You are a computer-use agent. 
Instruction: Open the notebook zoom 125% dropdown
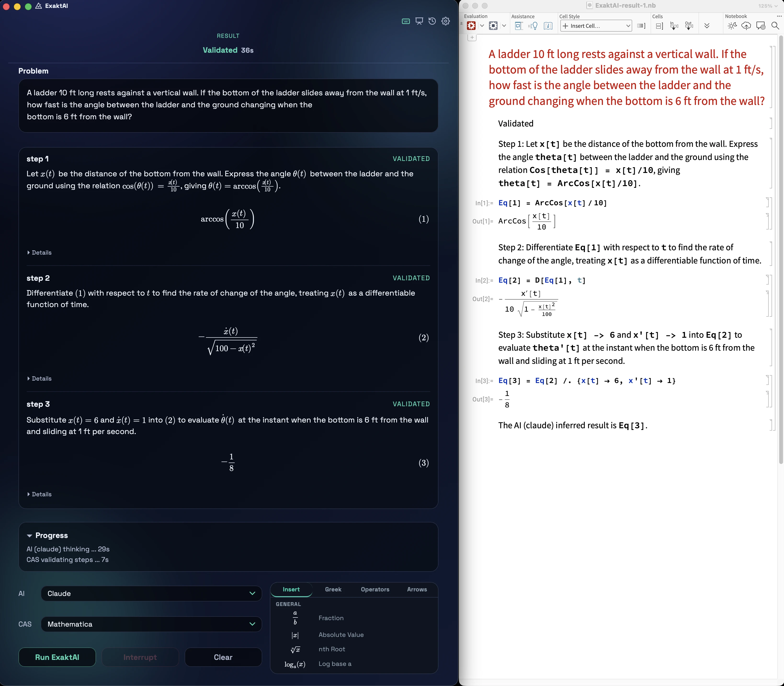pyautogui.click(x=768, y=6)
